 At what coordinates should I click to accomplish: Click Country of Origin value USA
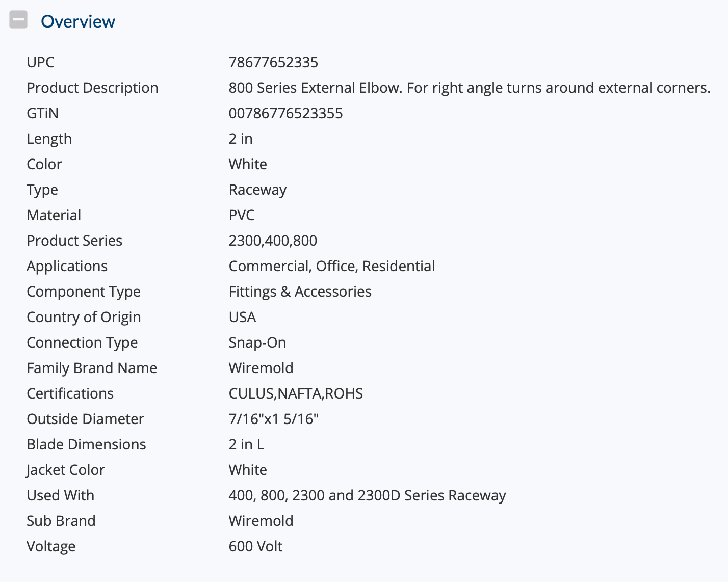point(242,317)
